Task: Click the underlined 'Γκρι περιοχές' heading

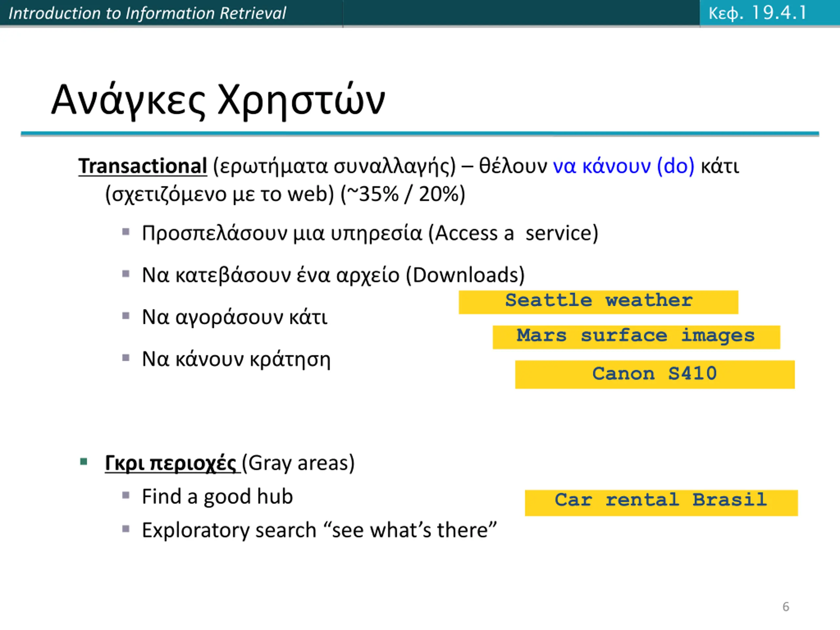Action: click(x=171, y=463)
